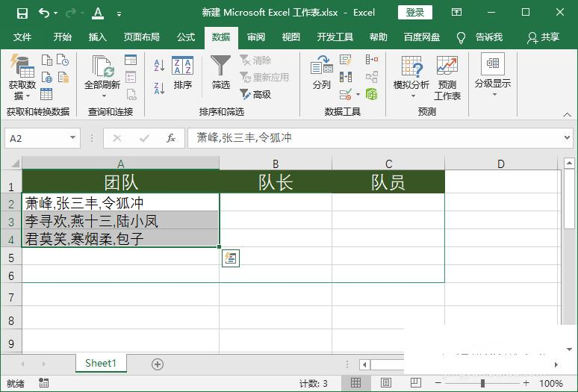
Task: Undo the last action
Action: click(44, 13)
